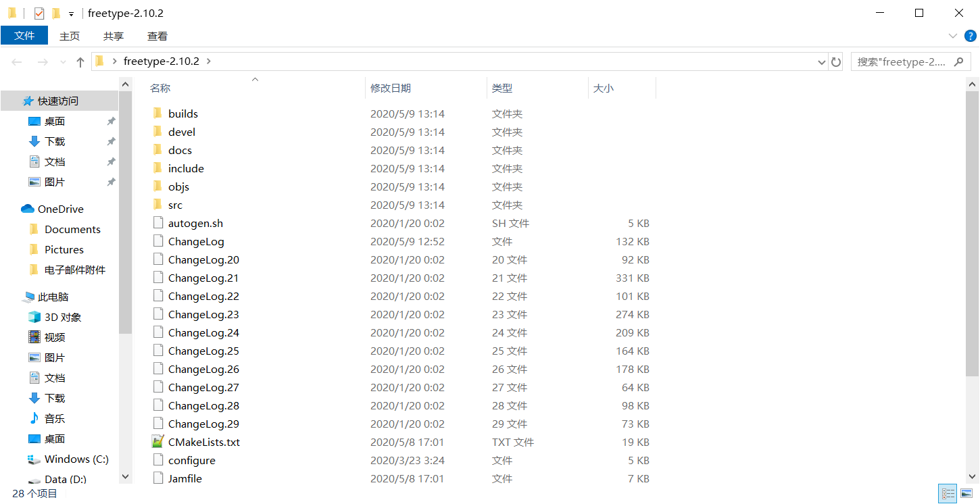Switch to the 查看 ribbon tab

157,36
